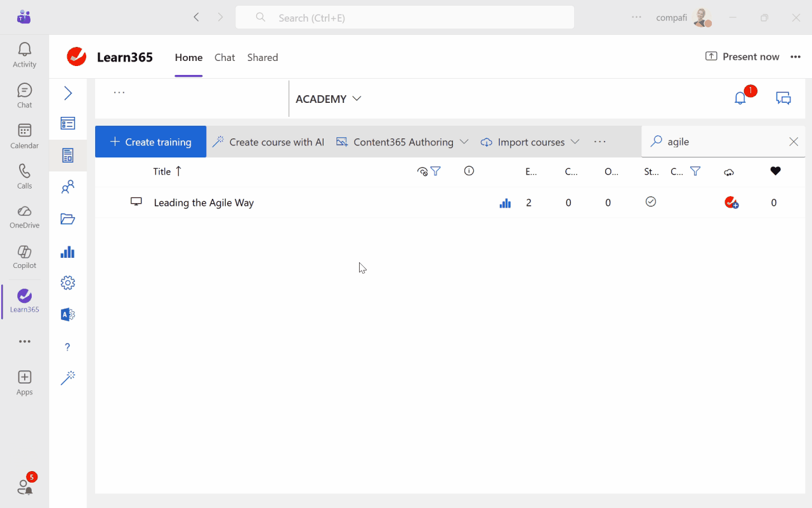Image resolution: width=812 pixels, height=508 pixels.
Task: Open the Content365 Authoring dropdown chevron
Action: [464, 142]
